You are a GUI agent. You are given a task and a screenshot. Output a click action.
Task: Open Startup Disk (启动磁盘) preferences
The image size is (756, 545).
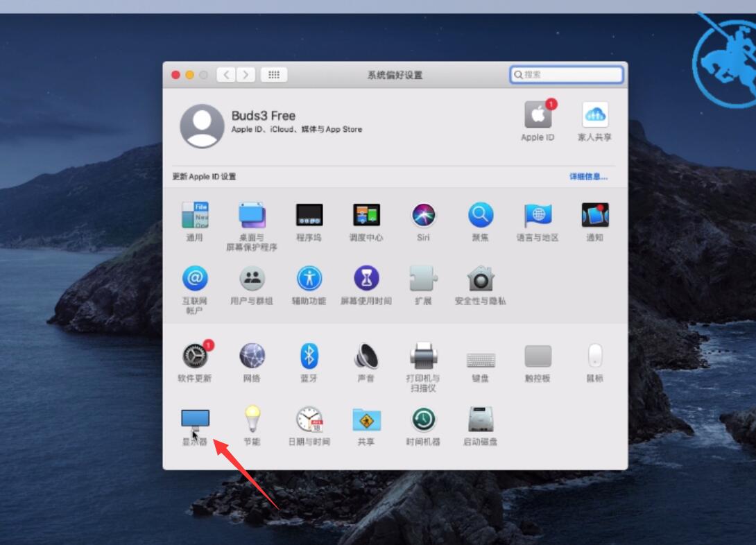[x=481, y=419]
